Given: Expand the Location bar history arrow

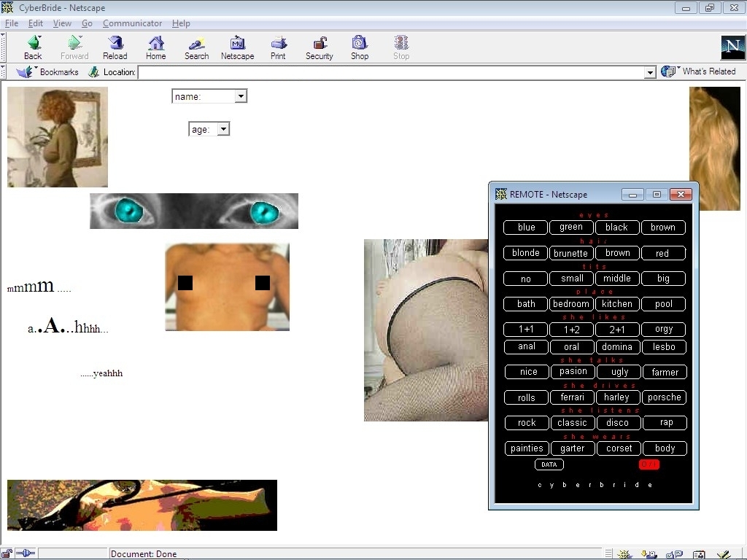Looking at the screenshot, I should tap(650, 72).
